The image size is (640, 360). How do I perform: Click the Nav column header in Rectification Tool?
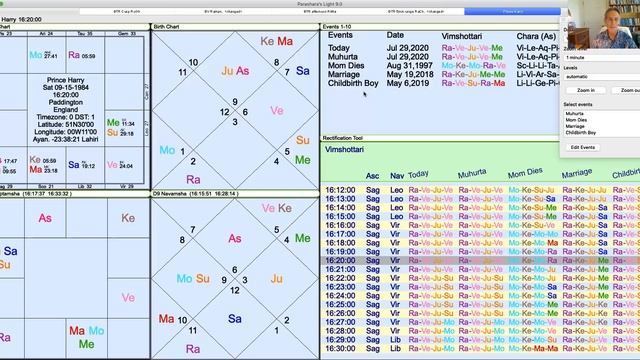click(x=397, y=176)
